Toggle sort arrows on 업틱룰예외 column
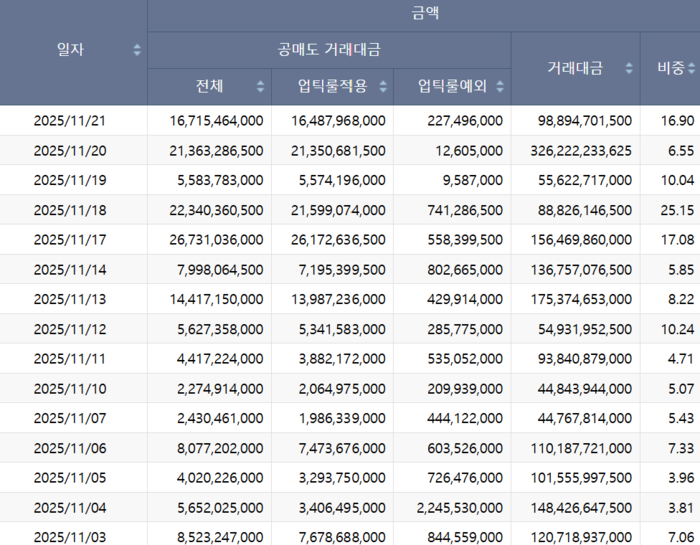The image size is (700, 545). [500, 86]
